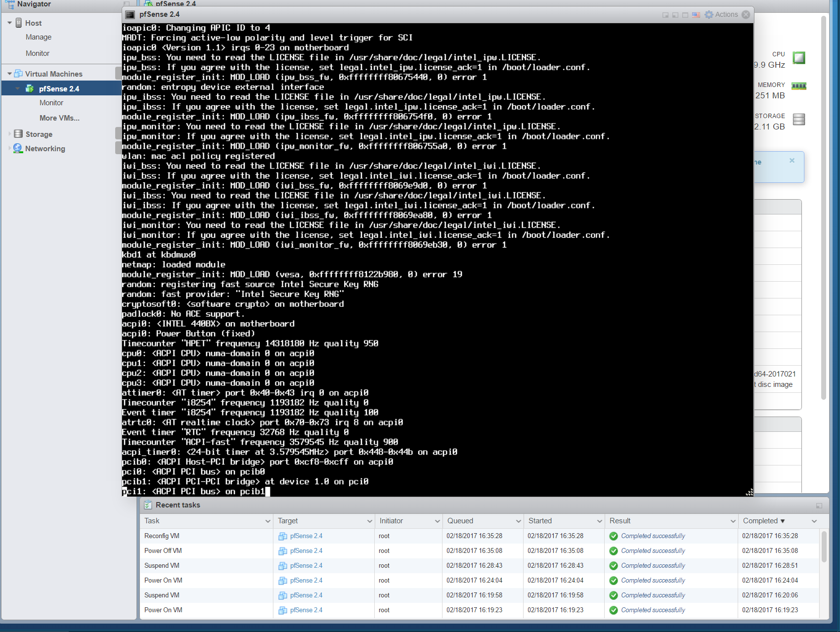Screen dimensions: 840x632
Task: Dismiss the blue notification with the X
Action: pyautogui.click(x=792, y=161)
